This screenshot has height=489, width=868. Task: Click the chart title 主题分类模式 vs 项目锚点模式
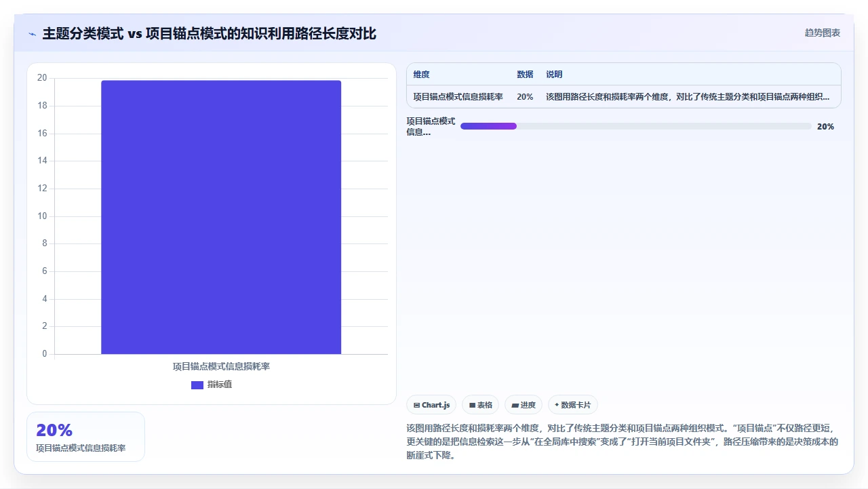point(209,33)
